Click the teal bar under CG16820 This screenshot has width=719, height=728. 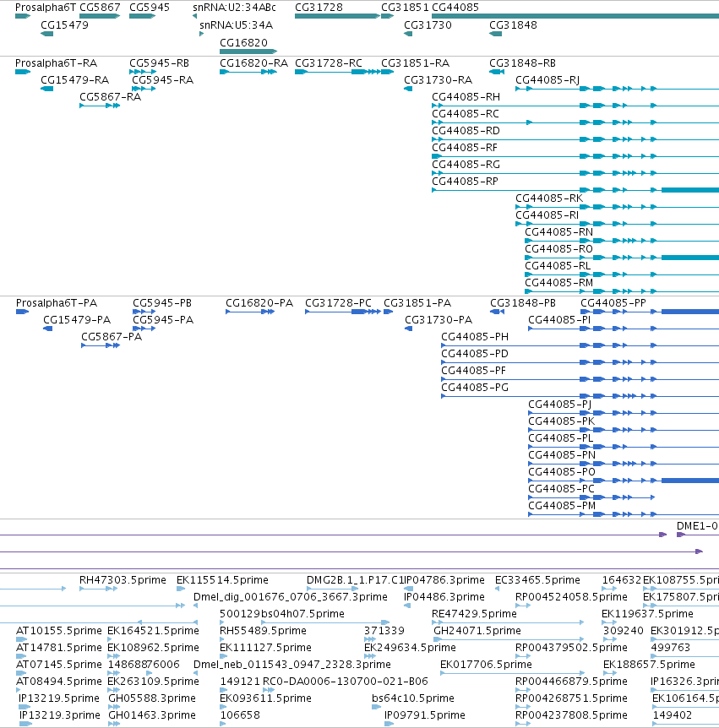coord(248,51)
